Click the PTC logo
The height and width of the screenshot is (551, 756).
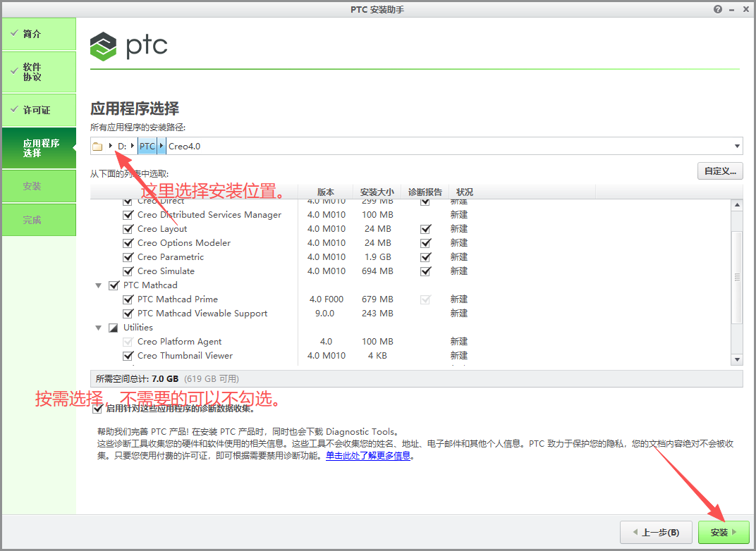pyautogui.click(x=129, y=46)
